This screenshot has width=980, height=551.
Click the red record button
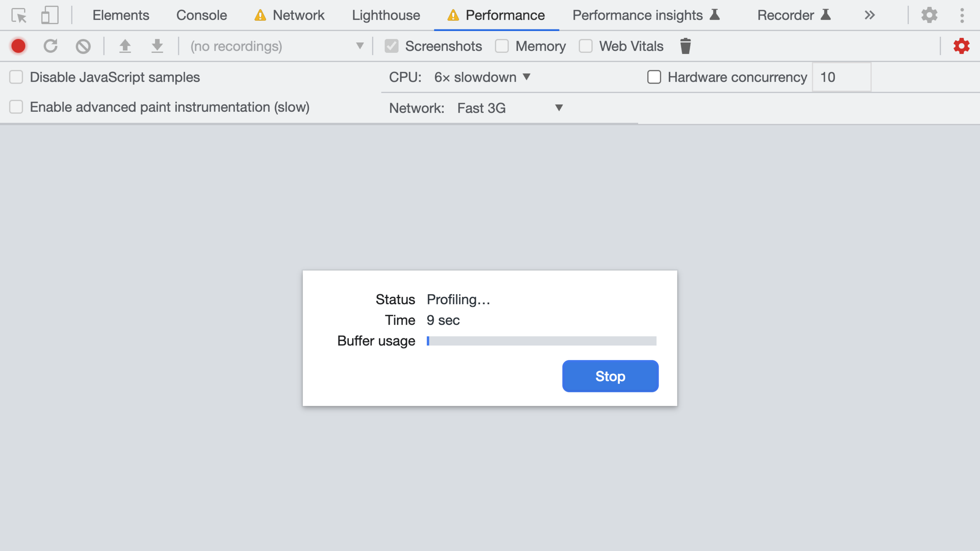(x=18, y=46)
